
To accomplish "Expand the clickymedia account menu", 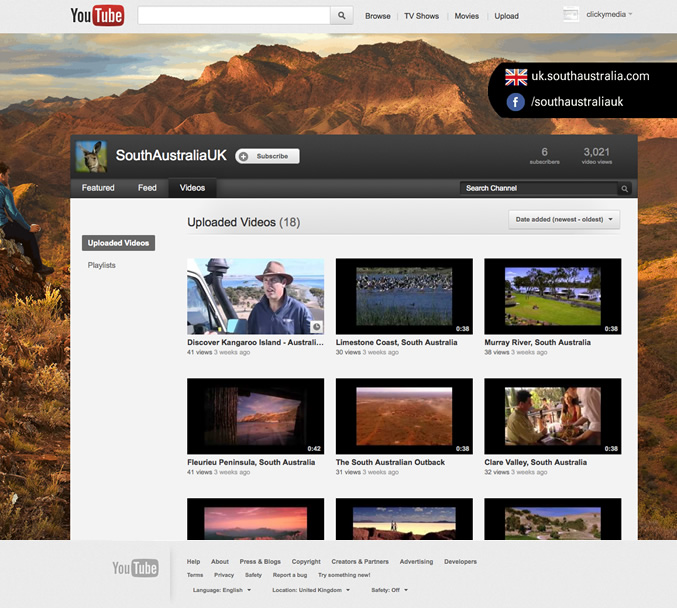I will coord(609,15).
